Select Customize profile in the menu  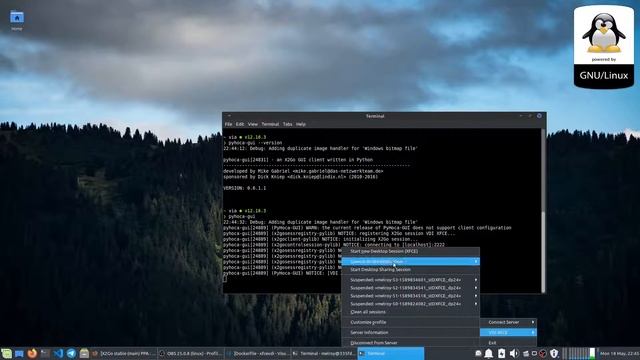click(410, 322)
